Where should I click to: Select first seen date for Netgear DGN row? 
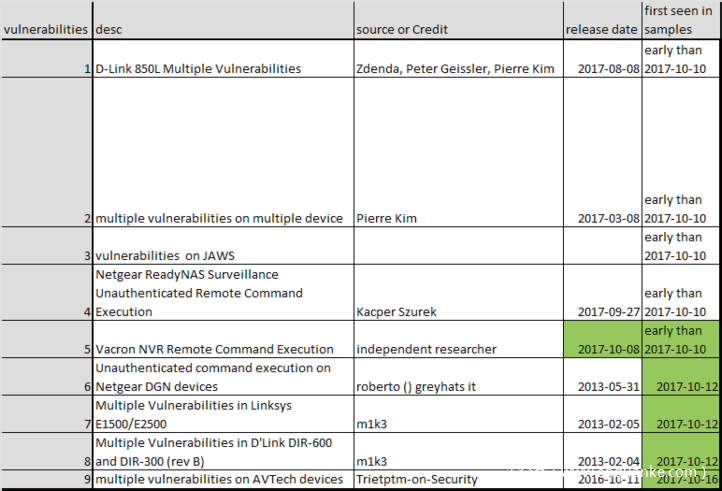click(x=681, y=377)
